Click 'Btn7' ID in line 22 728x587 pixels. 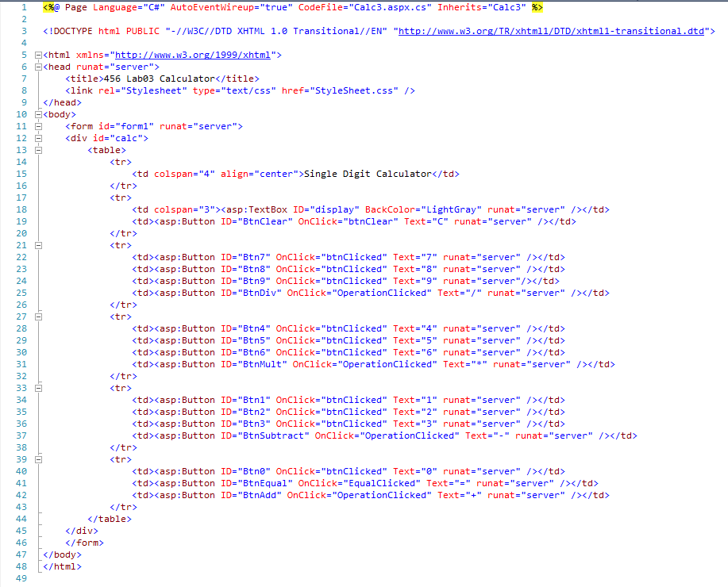[254, 257]
